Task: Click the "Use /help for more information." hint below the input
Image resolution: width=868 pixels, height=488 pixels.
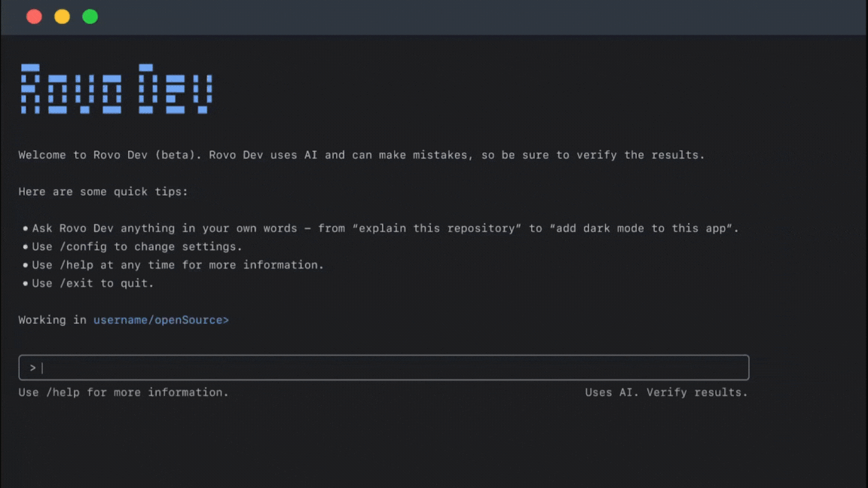Action: coord(124,392)
